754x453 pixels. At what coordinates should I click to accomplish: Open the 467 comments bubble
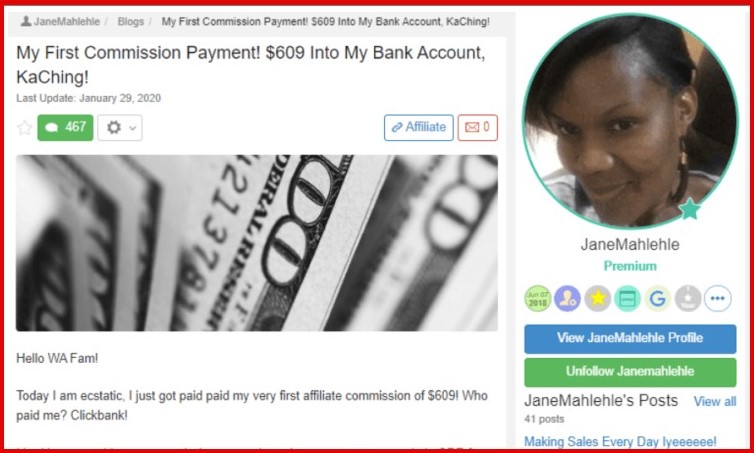tap(65, 127)
